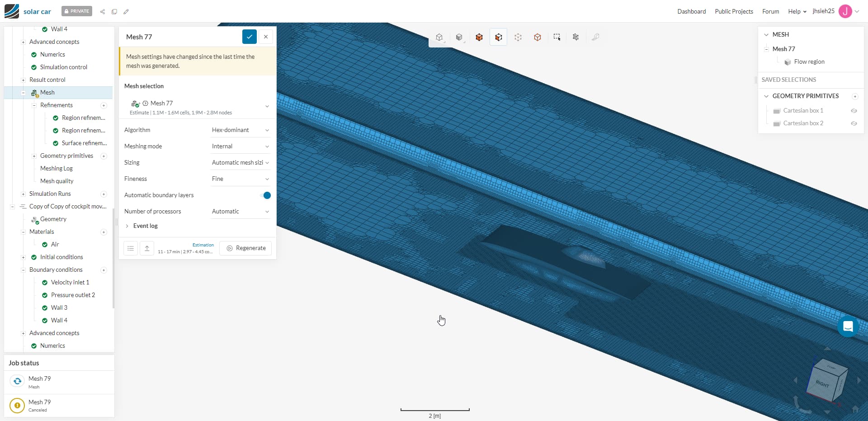Screen dimensions: 868x421
Task: Click the upload arrow icon beside Estimation
Action: [x=147, y=248]
